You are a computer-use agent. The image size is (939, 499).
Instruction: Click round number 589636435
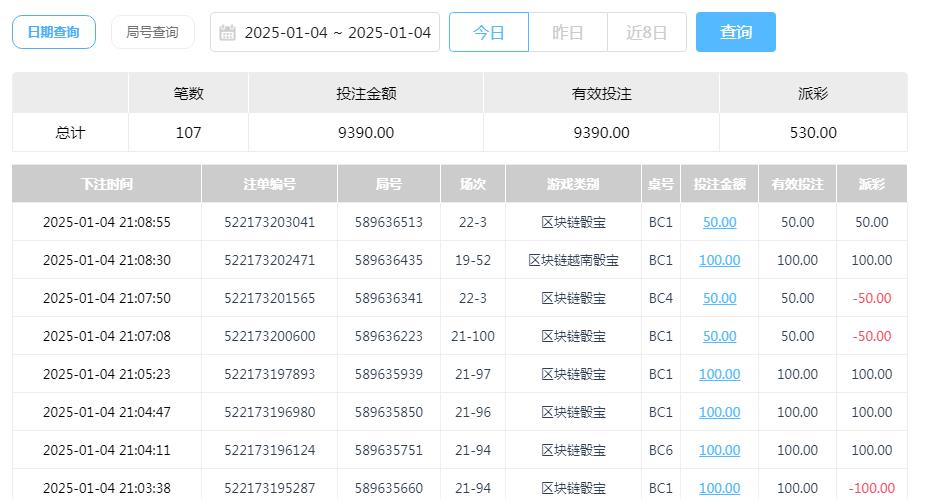389,260
